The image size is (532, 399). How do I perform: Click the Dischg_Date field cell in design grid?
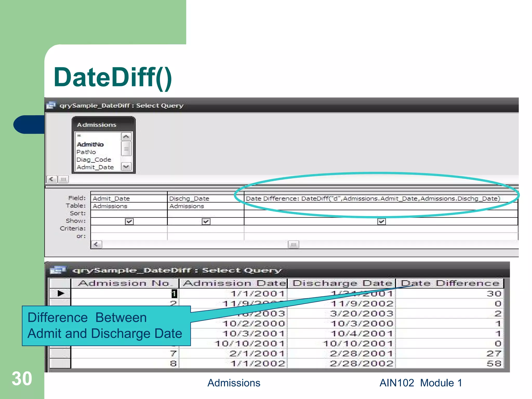pos(206,198)
